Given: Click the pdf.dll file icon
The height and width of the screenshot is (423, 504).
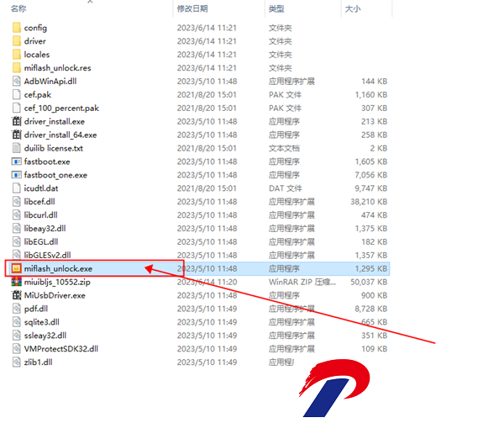Looking at the screenshot, I should coord(17,309).
